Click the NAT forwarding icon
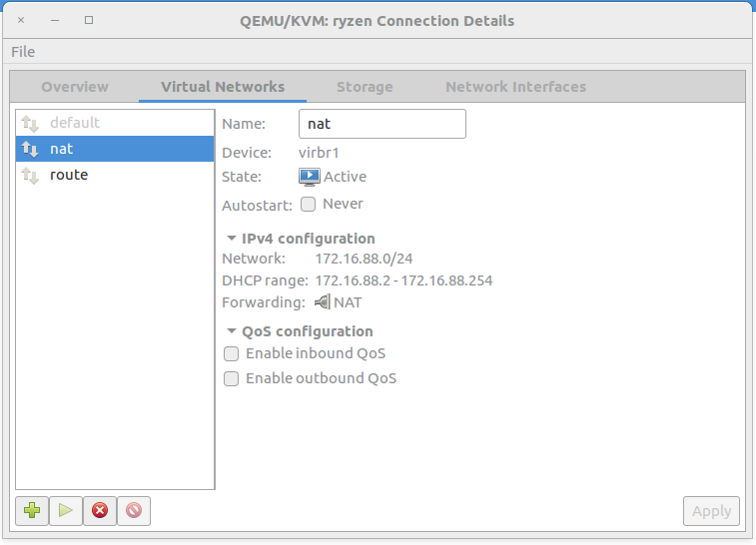This screenshot has height=545, width=756. [x=322, y=302]
